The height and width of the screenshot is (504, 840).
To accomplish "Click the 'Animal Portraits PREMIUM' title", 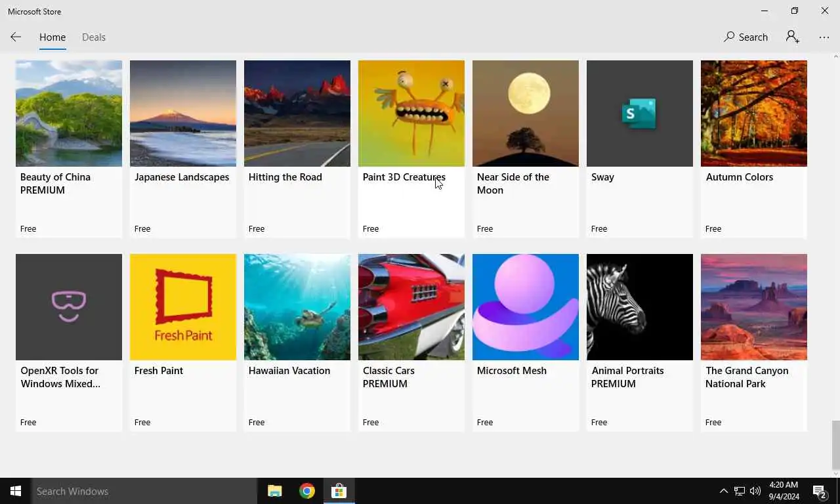I will [627, 377].
